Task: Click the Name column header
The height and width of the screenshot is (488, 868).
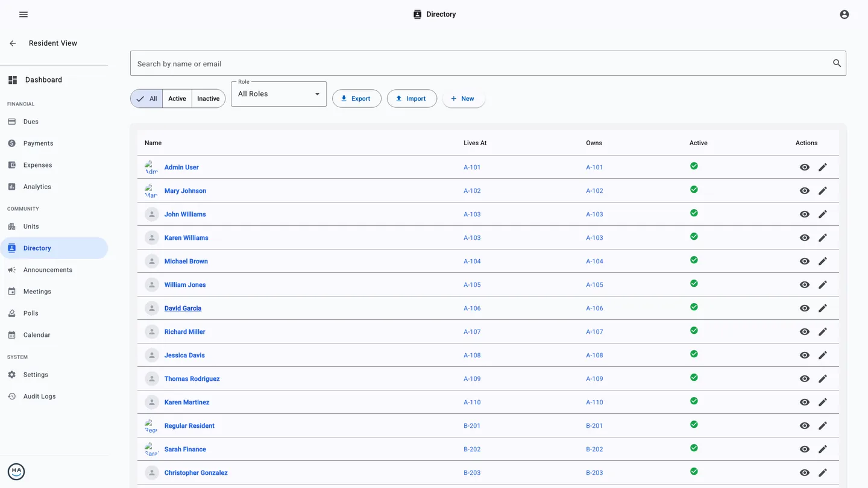Action: [153, 143]
